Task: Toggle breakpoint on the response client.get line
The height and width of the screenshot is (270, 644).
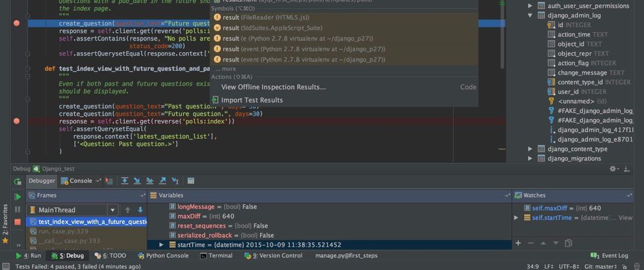Action: (17, 121)
